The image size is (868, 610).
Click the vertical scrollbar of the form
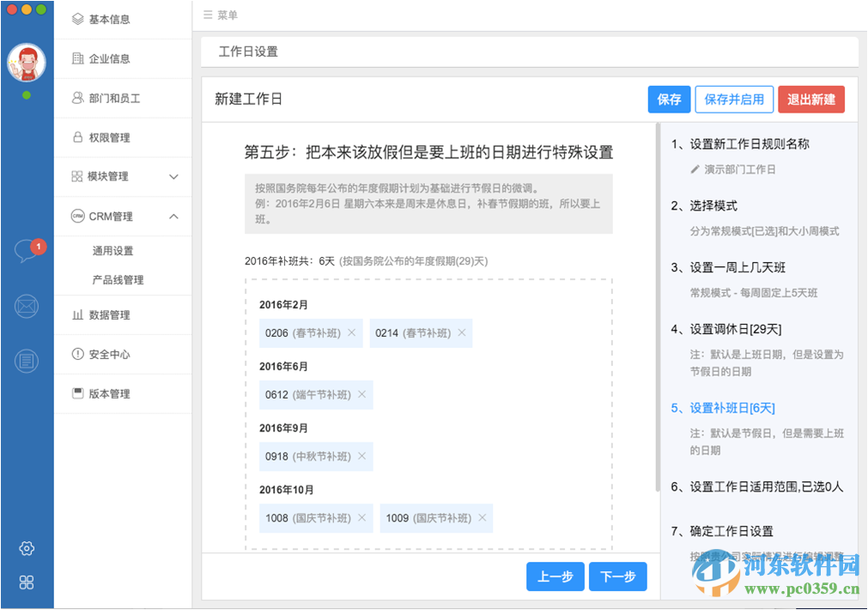click(659, 307)
